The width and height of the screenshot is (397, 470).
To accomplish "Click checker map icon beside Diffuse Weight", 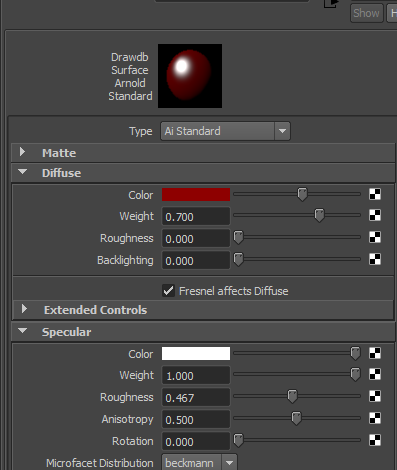I will tap(375, 215).
